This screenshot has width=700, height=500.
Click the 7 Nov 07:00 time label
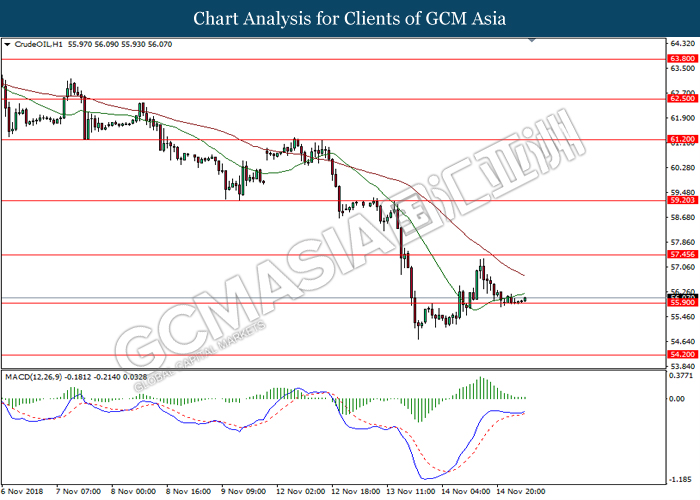pyautogui.click(x=79, y=492)
